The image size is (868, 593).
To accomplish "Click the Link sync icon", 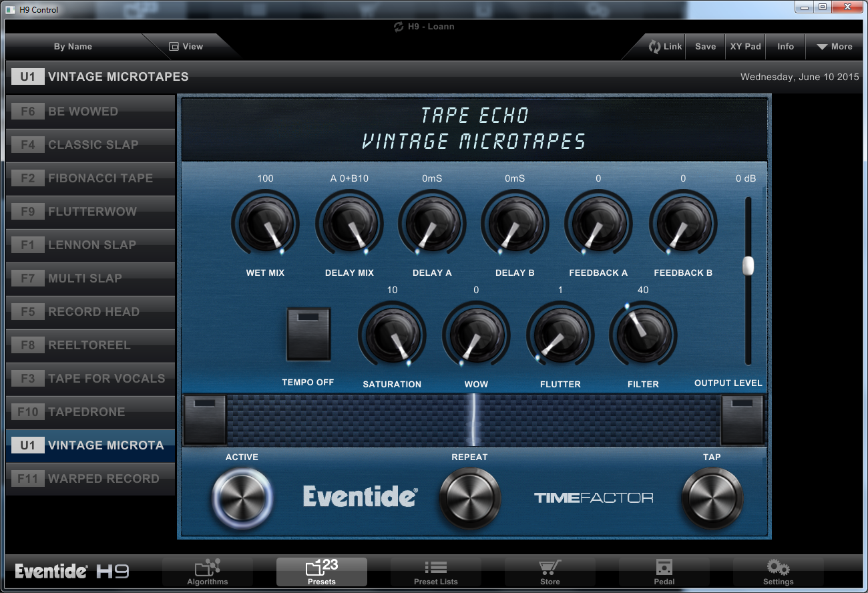I will (655, 47).
